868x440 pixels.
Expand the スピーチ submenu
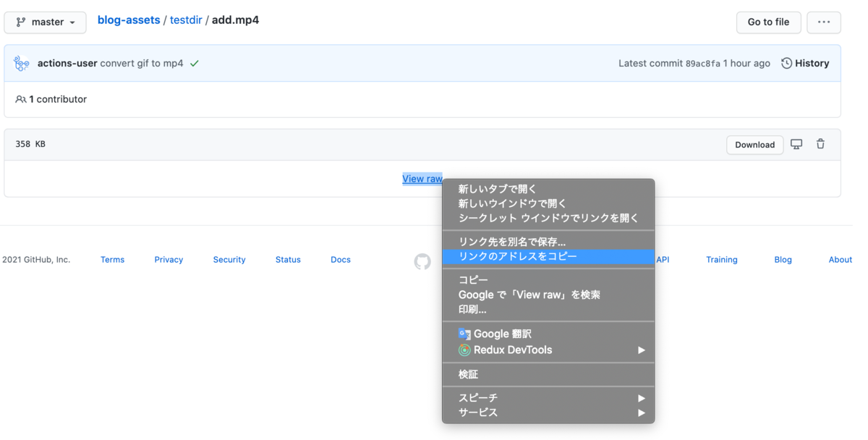click(x=548, y=398)
